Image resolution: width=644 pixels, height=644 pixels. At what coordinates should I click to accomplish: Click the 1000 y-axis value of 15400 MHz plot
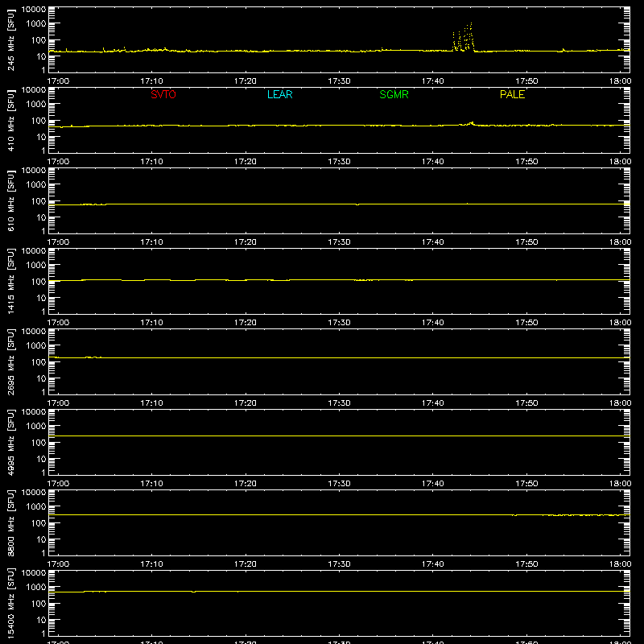pos(36,588)
